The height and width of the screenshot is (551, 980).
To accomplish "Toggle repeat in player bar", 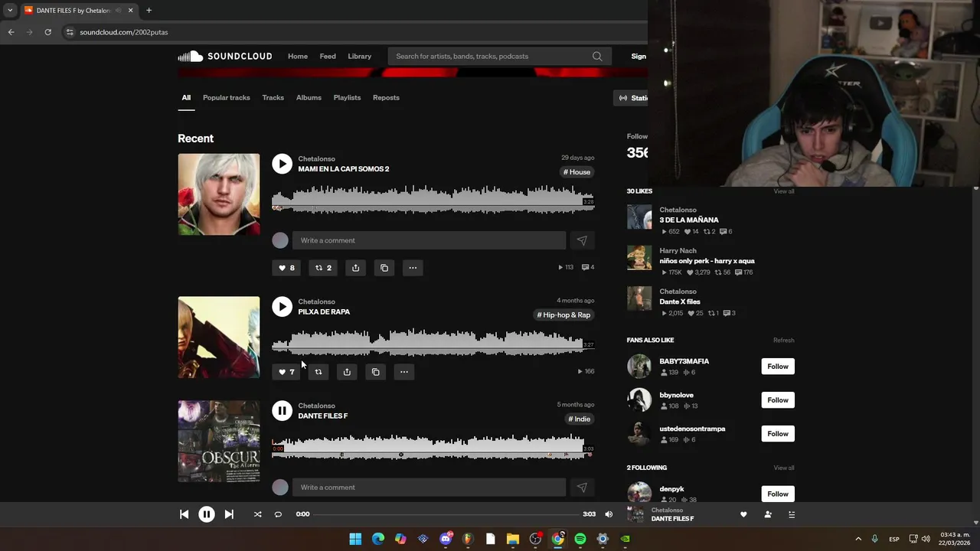I will 278,515.
